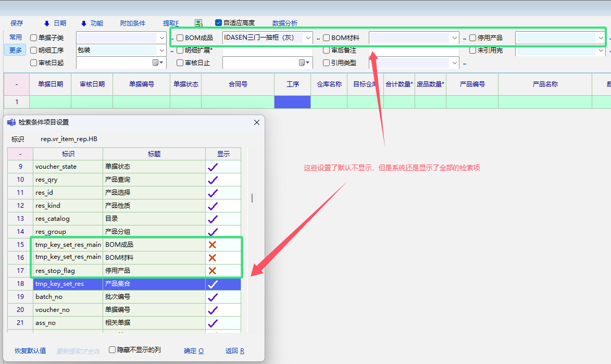
Task: Click the 确定 button in the dialog
Action: coord(193,351)
